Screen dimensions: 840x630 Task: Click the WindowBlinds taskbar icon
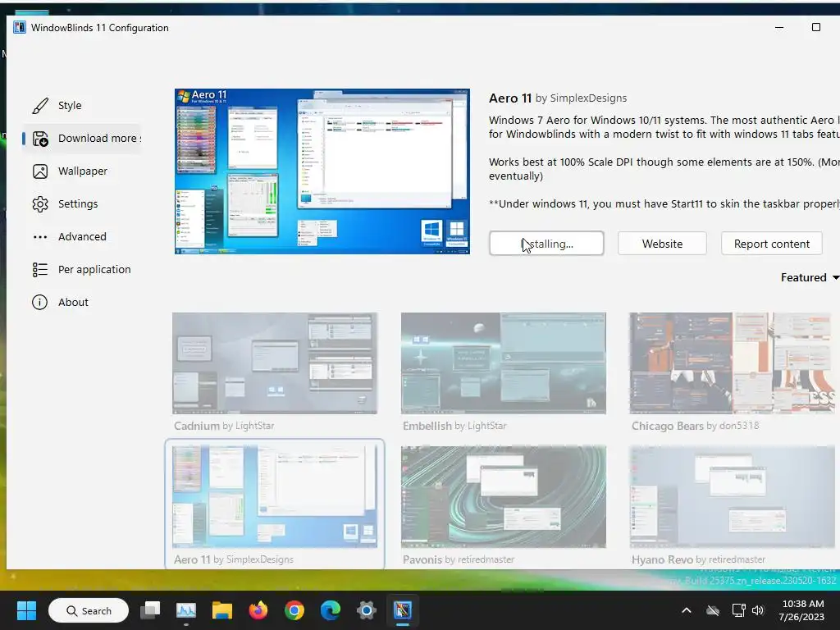click(402, 610)
